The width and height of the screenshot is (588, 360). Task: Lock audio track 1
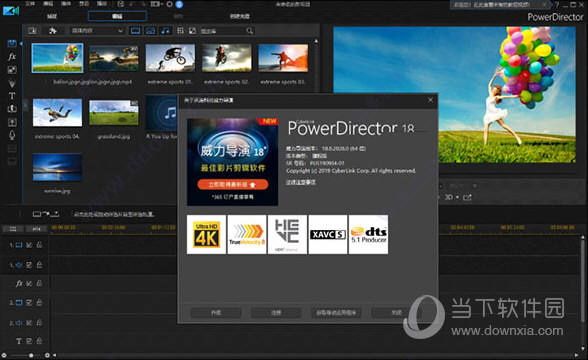[x=39, y=265]
